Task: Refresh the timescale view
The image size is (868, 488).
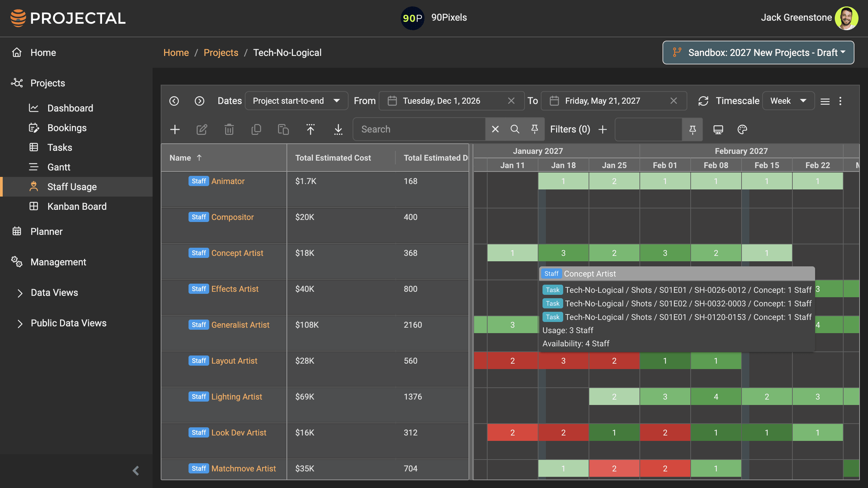Action: [x=704, y=101]
